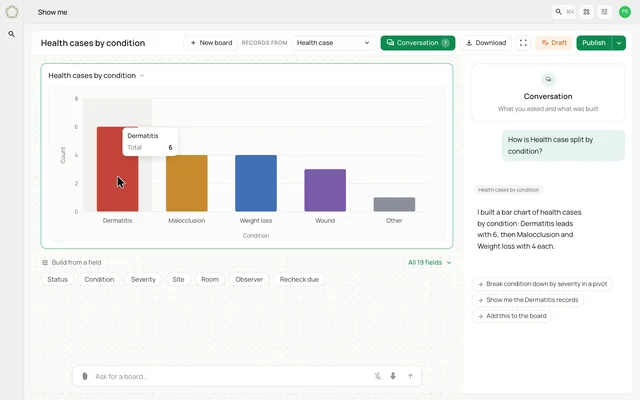
Task: Create a new board
Action: coord(211,43)
